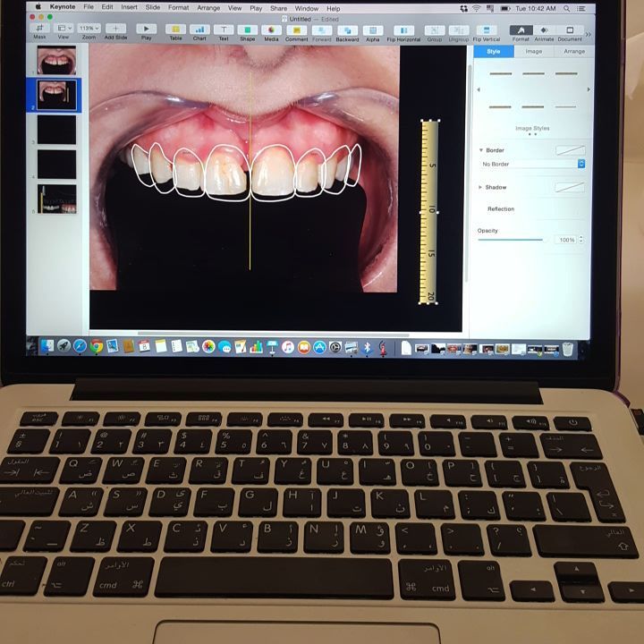The height and width of the screenshot is (644, 644).
Task: Open the Slide menu
Action: coord(152,7)
